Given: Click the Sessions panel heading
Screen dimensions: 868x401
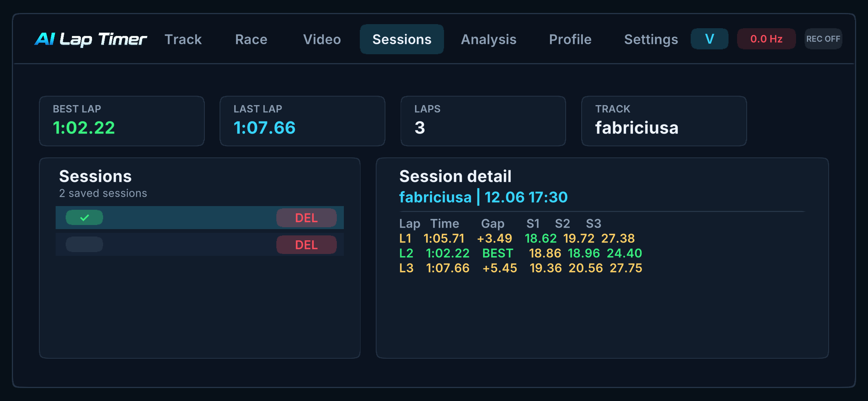Looking at the screenshot, I should [95, 176].
